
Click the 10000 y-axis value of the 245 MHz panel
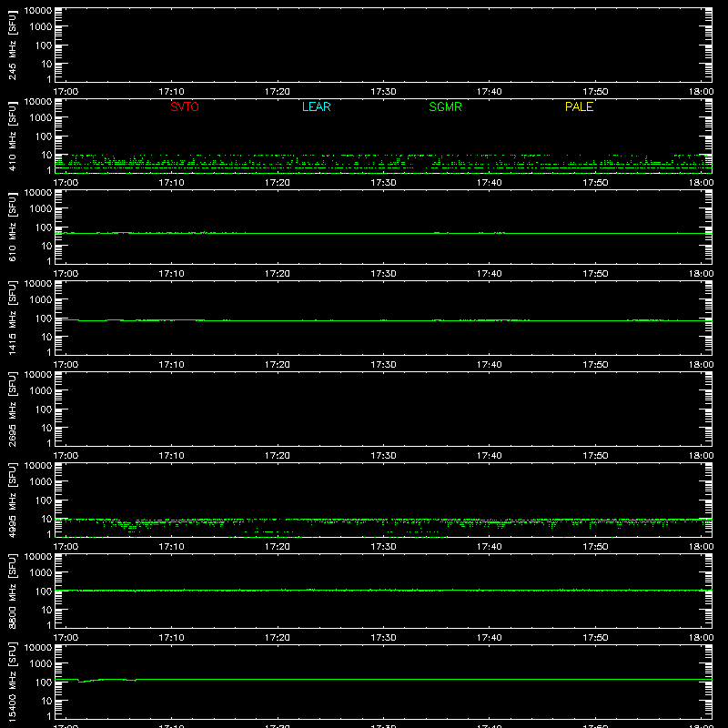(38, 11)
